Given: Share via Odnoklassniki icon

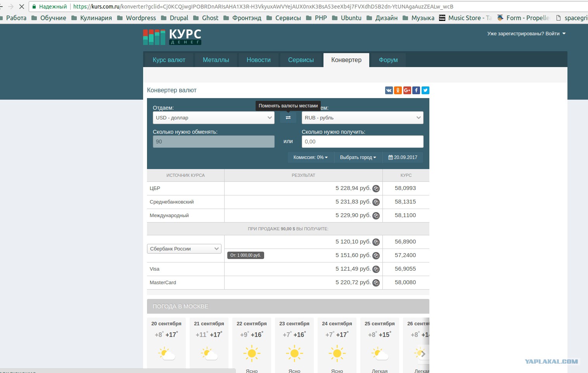Looking at the screenshot, I should click(x=398, y=90).
